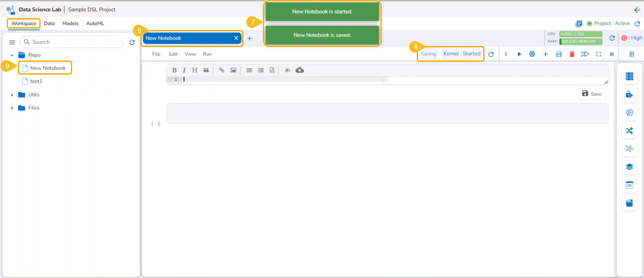The height and width of the screenshot is (278, 644).
Task: Open the network graph icon in sidebar
Action: click(630, 149)
